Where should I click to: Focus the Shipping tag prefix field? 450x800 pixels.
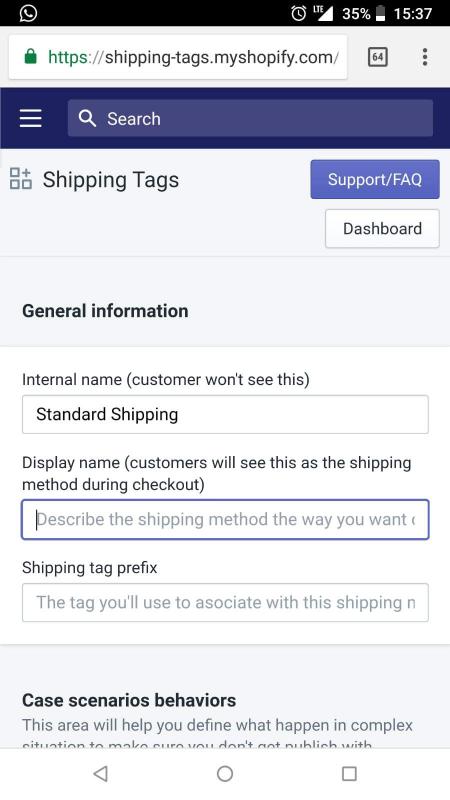225,603
